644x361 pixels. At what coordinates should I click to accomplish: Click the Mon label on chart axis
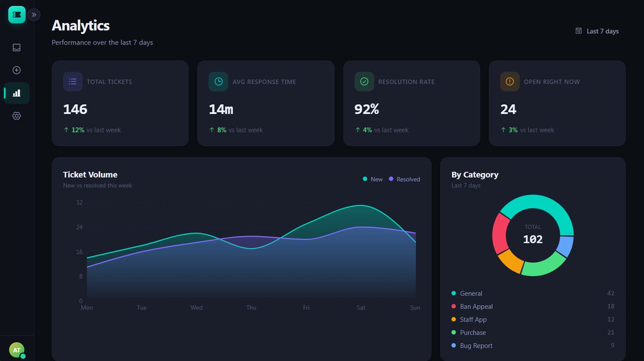[87, 308]
